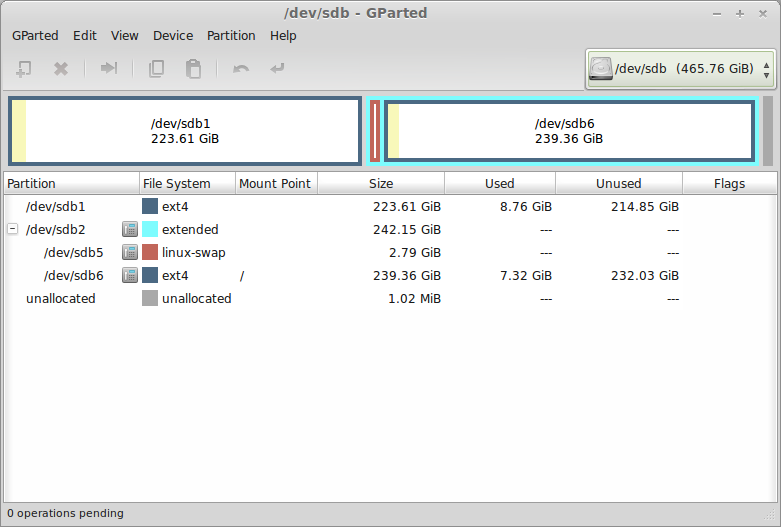
Task: Click the Resize/Move toolbar icon
Action: [x=109, y=69]
